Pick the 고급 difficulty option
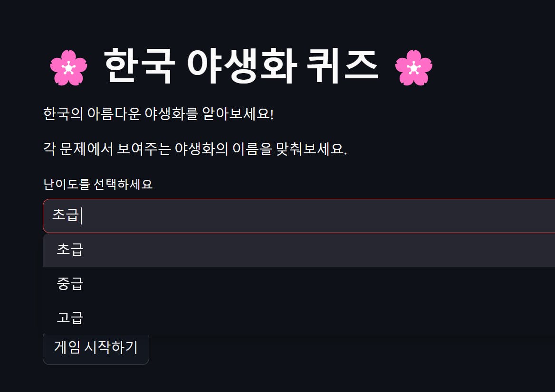Screen dimensions: 555x392 (70, 317)
